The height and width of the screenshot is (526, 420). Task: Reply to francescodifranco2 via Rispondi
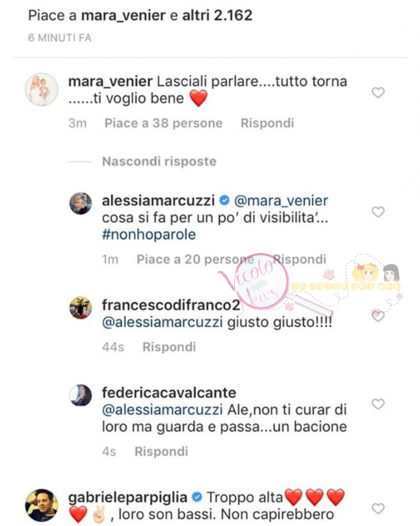tap(169, 347)
